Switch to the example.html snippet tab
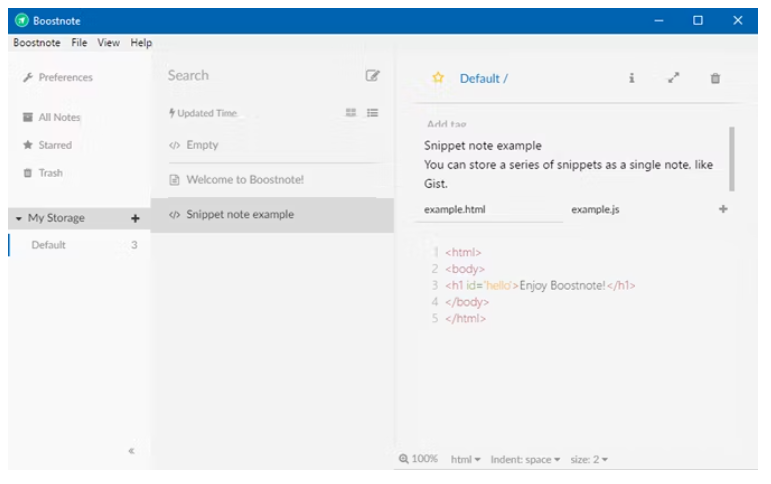 [489, 210]
